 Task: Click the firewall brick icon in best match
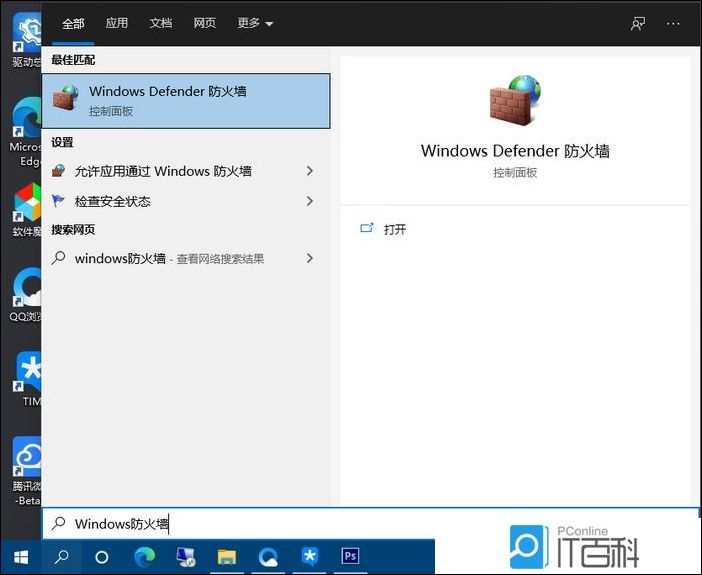(65, 98)
